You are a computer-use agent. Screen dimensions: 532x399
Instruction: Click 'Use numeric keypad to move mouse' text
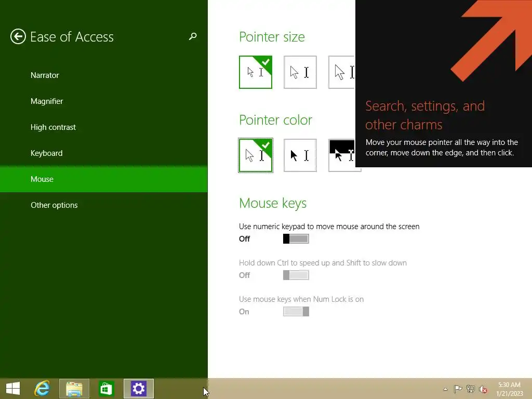point(329,227)
